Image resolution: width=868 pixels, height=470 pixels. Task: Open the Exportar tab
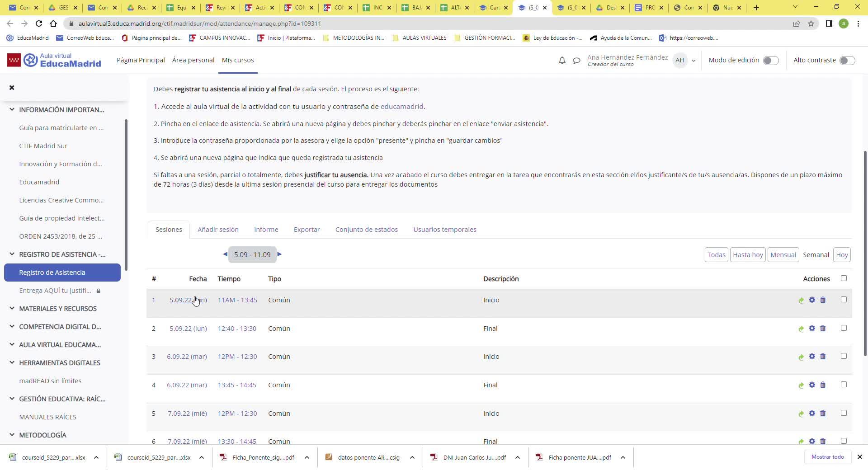click(307, 230)
